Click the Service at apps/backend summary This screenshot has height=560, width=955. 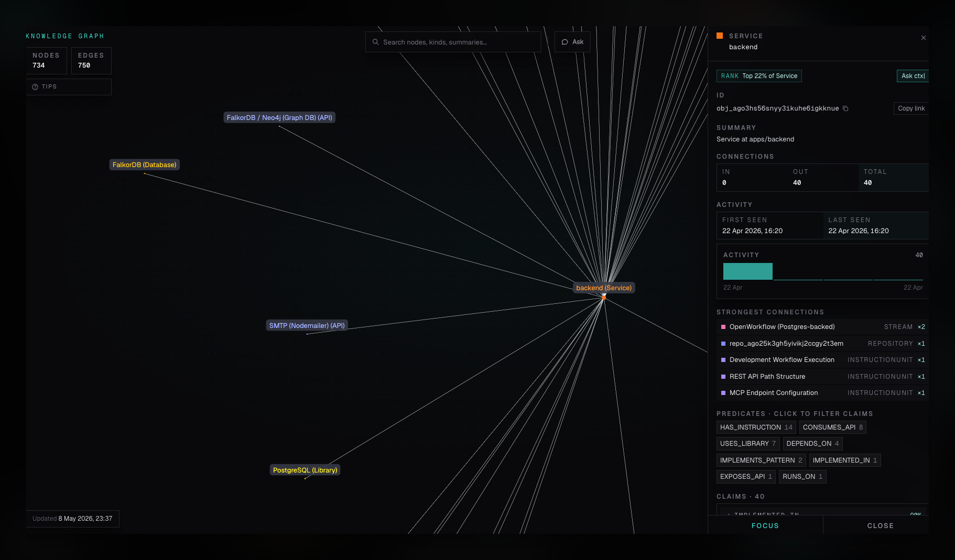[x=755, y=139]
